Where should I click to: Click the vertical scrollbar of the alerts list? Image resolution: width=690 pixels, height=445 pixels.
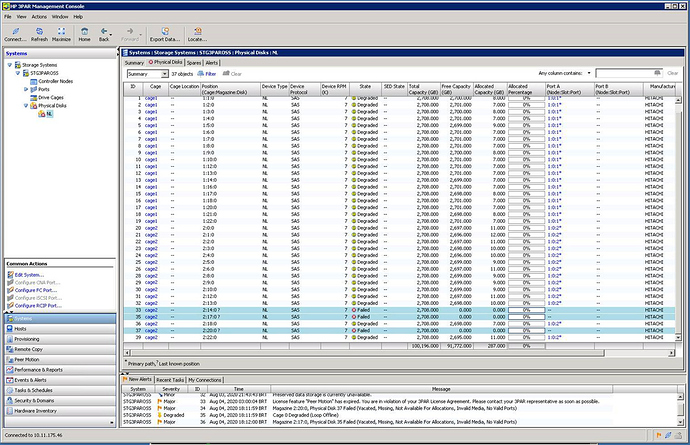click(680, 409)
